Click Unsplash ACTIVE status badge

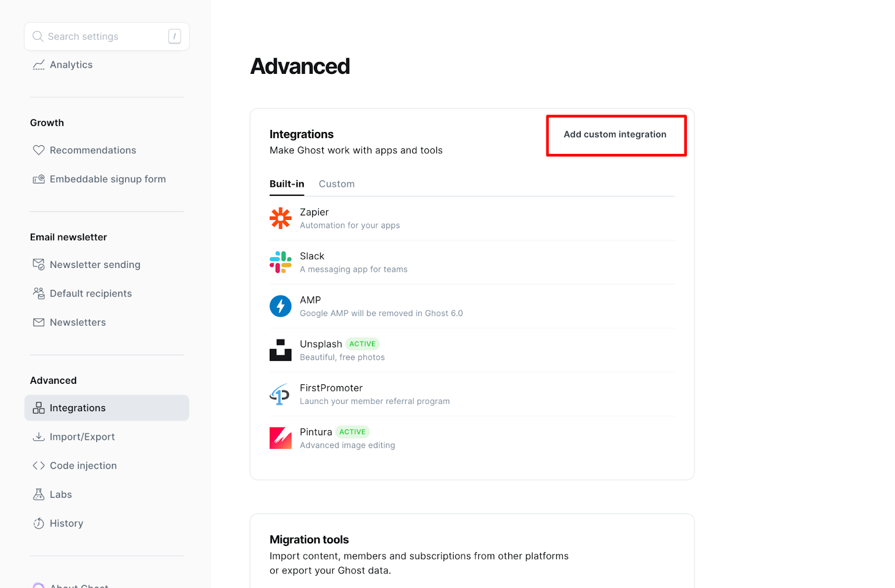coord(362,344)
